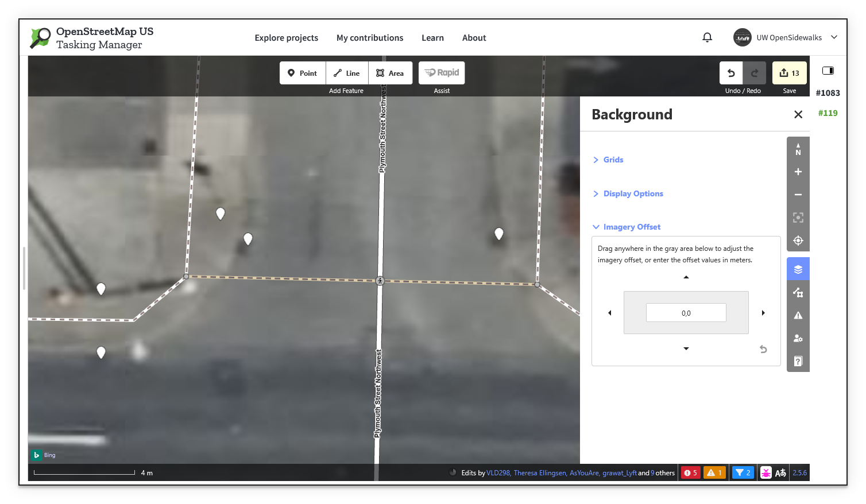
Task: Toggle locator to your current location
Action: [798, 240]
